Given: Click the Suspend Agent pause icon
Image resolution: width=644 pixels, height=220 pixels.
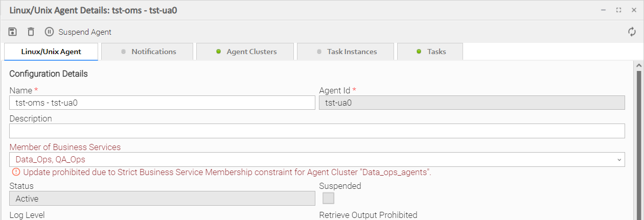Looking at the screenshot, I should click(49, 32).
